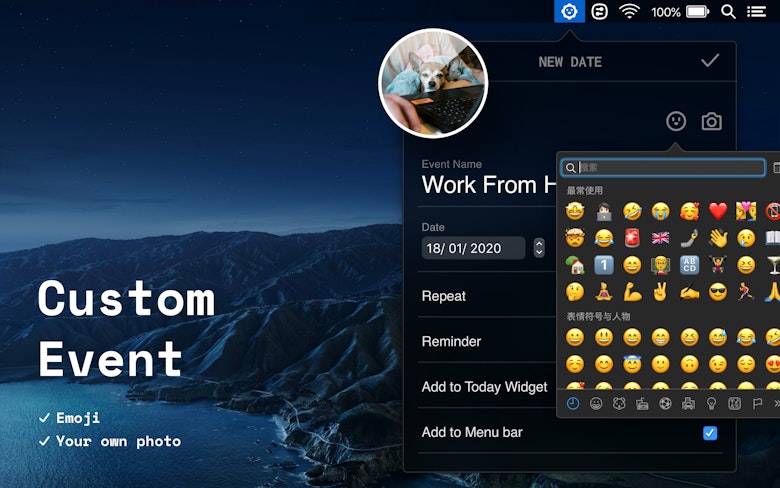
Task: Click the circular dog photo thumbnail
Action: 433,82
